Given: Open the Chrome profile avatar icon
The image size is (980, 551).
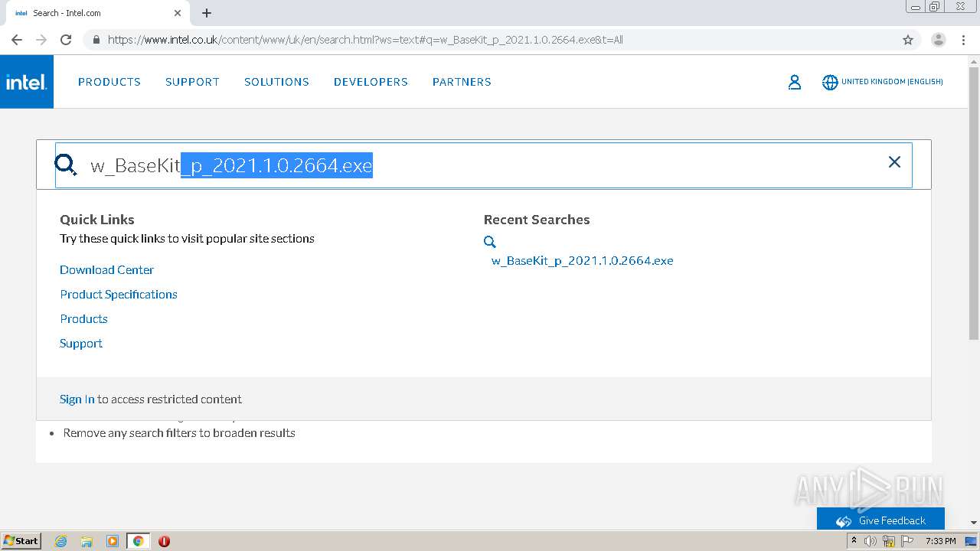Looking at the screenshot, I should point(938,40).
